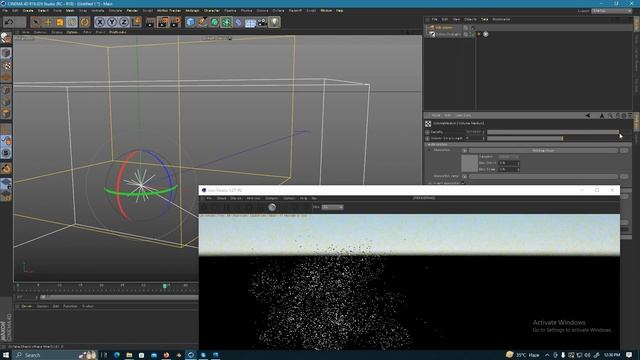Screen dimensions: 640x360
Task: Open the MoGraph menu
Action: [x=193, y=11]
